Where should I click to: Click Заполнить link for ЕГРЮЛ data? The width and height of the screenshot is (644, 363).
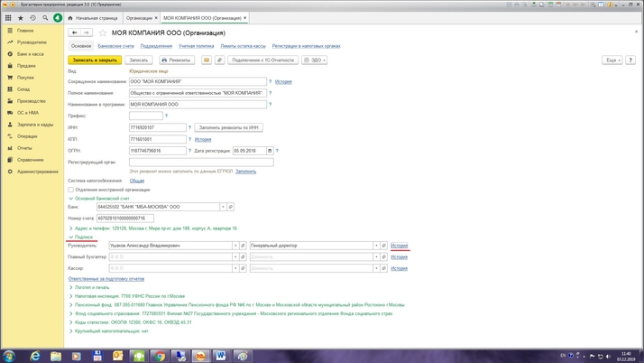245,172
